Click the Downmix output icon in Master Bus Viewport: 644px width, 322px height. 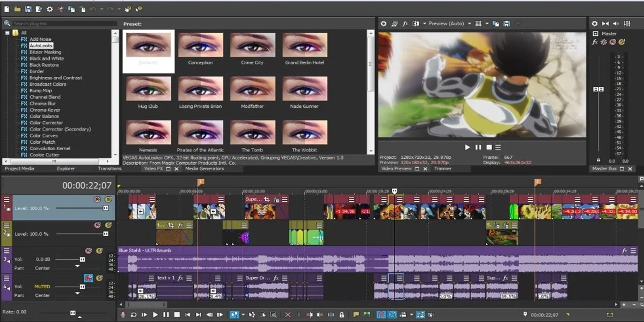[605, 24]
